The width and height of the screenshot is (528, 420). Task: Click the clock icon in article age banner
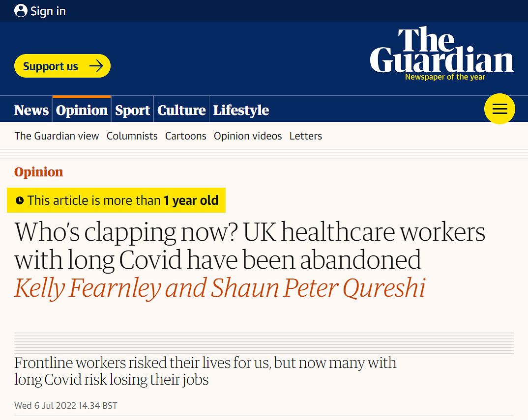click(x=20, y=200)
